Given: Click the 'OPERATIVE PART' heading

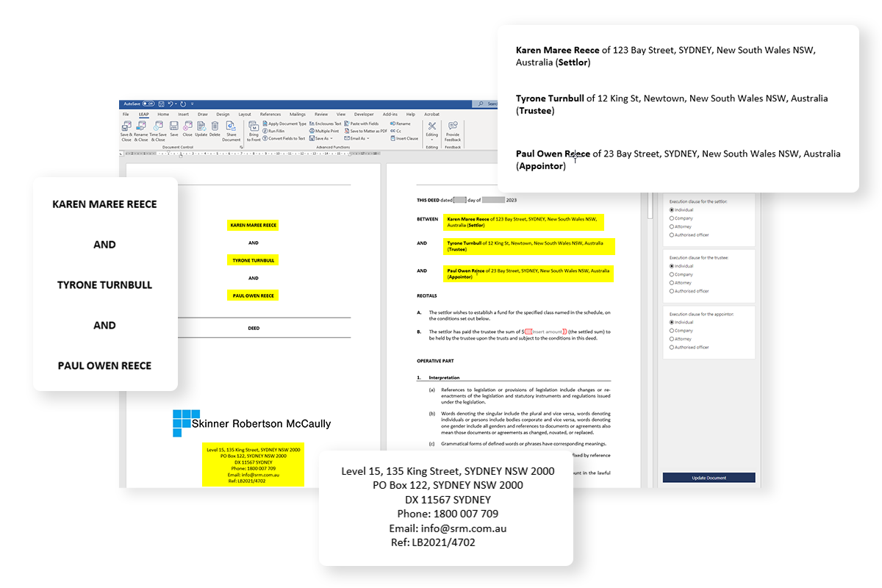Looking at the screenshot, I should click(x=434, y=361).
